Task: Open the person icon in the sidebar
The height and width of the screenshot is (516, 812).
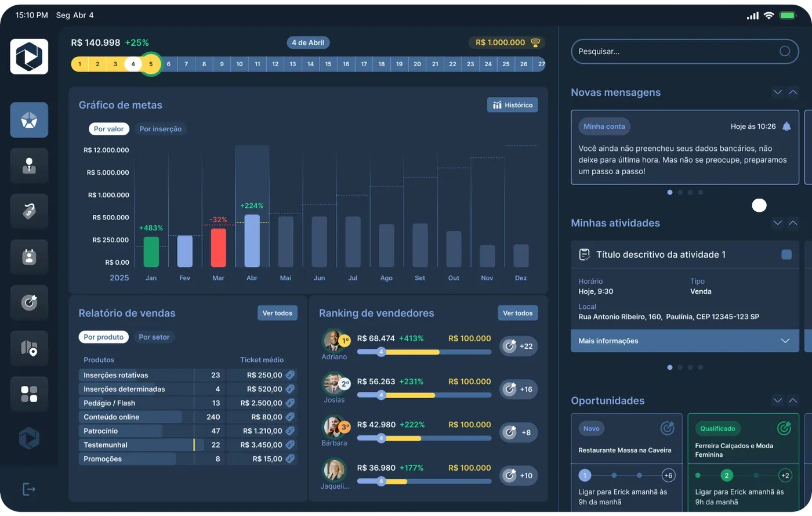Action: pyautogui.click(x=29, y=166)
